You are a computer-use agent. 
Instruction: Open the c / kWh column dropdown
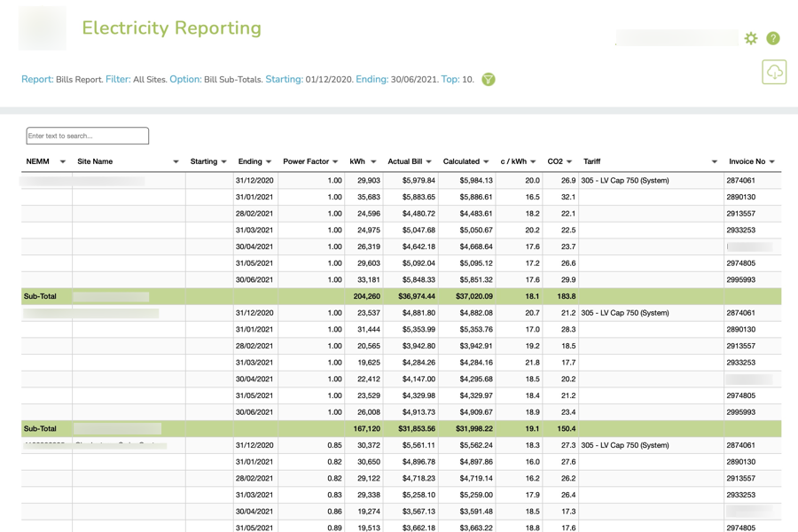point(533,162)
